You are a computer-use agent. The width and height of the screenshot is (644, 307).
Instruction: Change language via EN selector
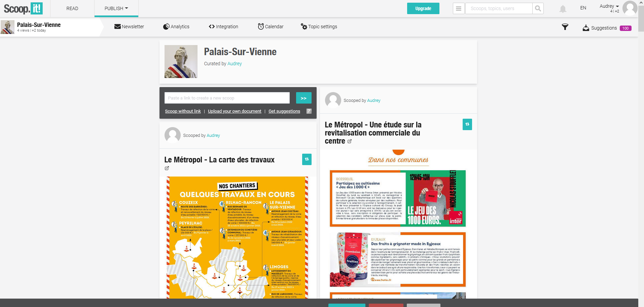click(x=583, y=8)
